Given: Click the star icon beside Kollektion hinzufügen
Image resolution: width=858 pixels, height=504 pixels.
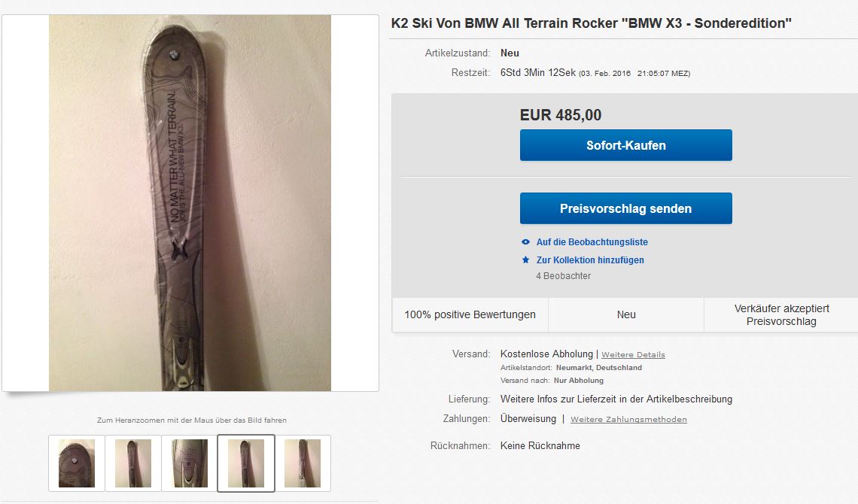Looking at the screenshot, I should coord(525,260).
